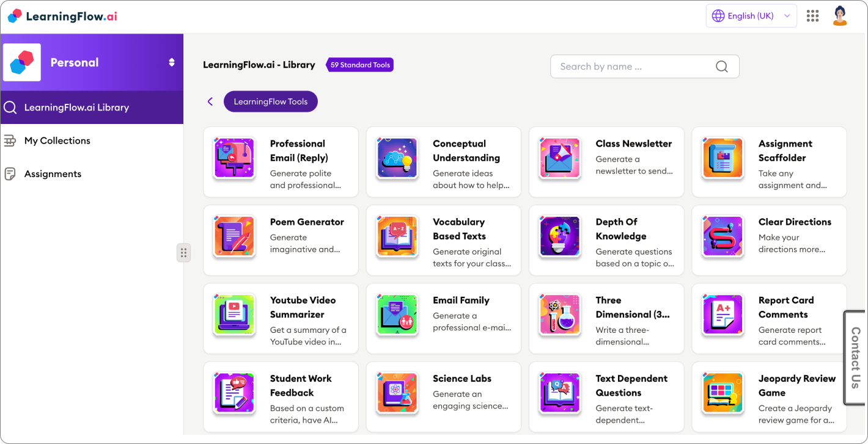Viewport: 868px width, 444px height.
Task: Open the Professional Email (Reply) tool icon
Action: (x=234, y=158)
